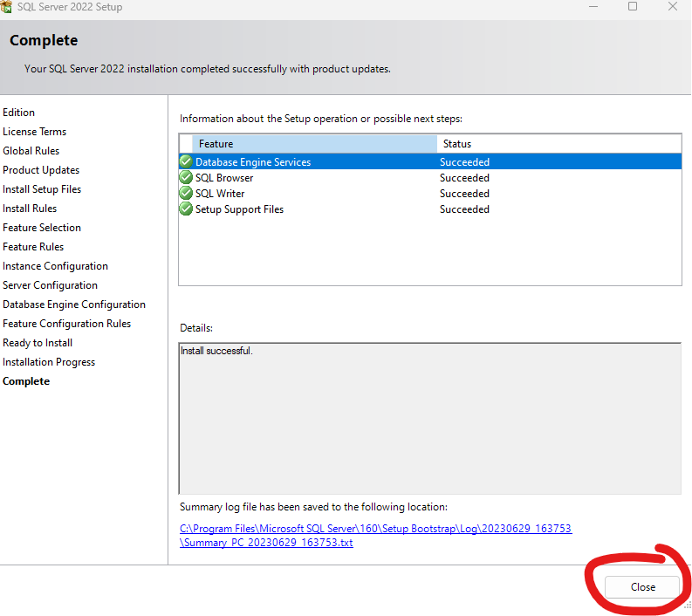Click the Feature column header
The width and height of the screenshot is (692, 616).
(314, 144)
